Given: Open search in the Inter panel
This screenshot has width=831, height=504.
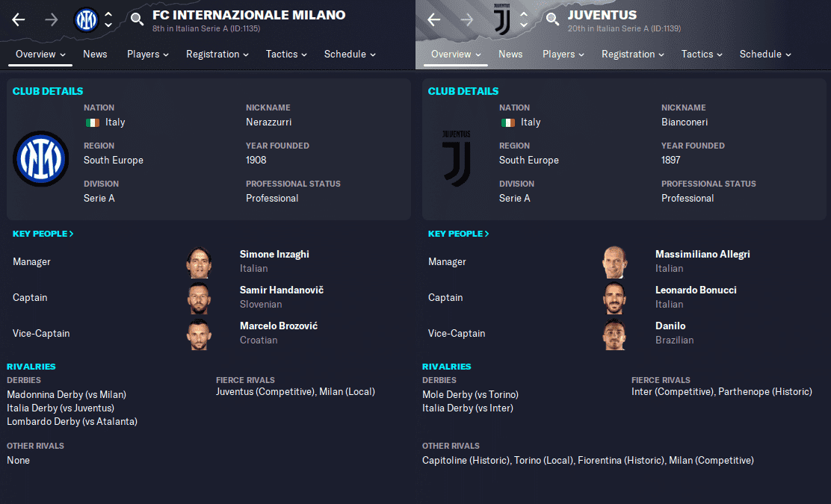Looking at the screenshot, I should click(137, 19).
